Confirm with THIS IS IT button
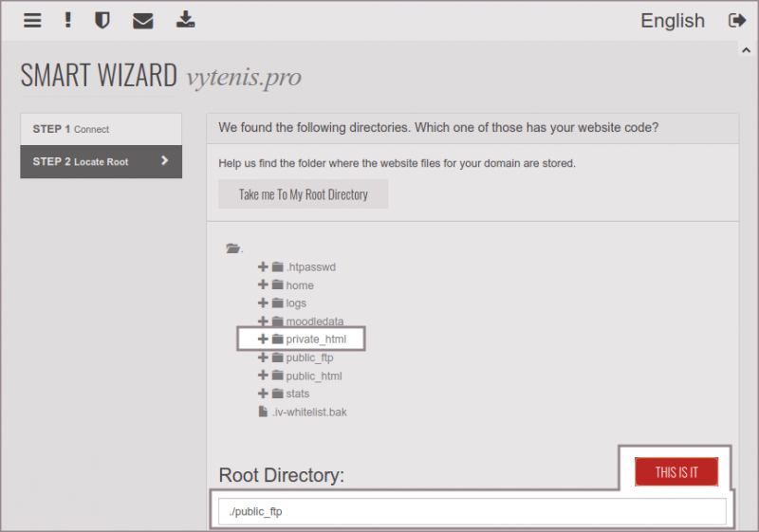 coord(676,471)
